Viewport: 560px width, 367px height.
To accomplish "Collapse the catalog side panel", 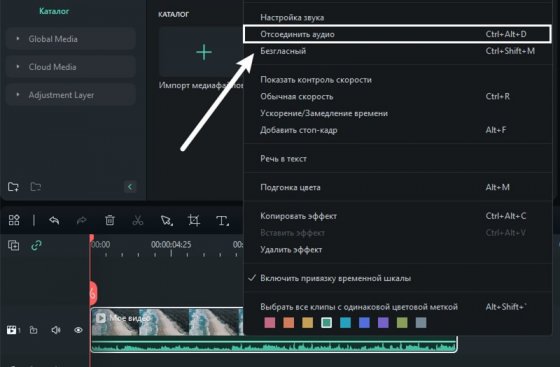I will pyautogui.click(x=130, y=187).
